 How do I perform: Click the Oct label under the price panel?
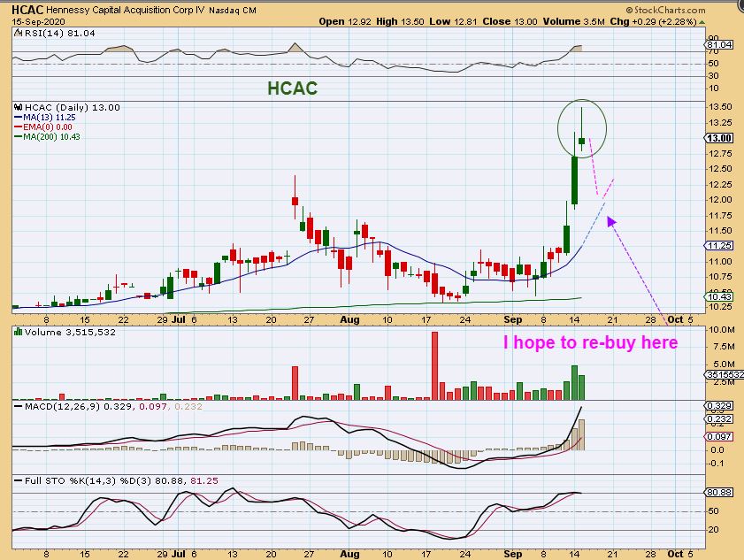(675, 320)
